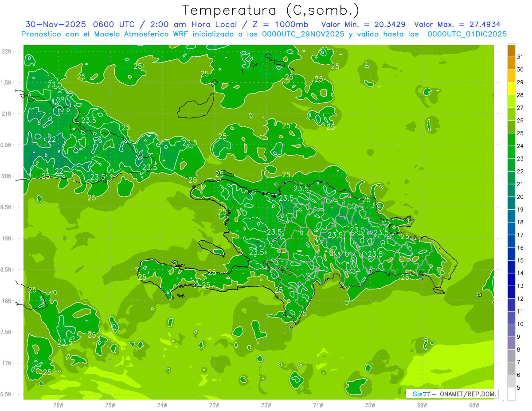Click the title "Temperatura (C,somb.)"

(x=270, y=10)
